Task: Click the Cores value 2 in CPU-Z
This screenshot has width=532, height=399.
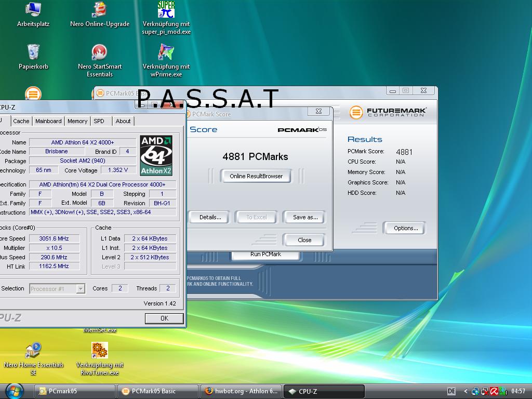Action: tap(120, 288)
